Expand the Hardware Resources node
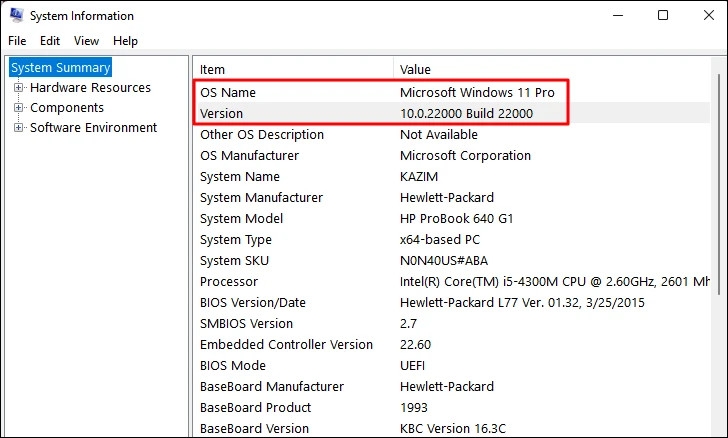This screenshot has height=438, width=728. tap(18, 87)
